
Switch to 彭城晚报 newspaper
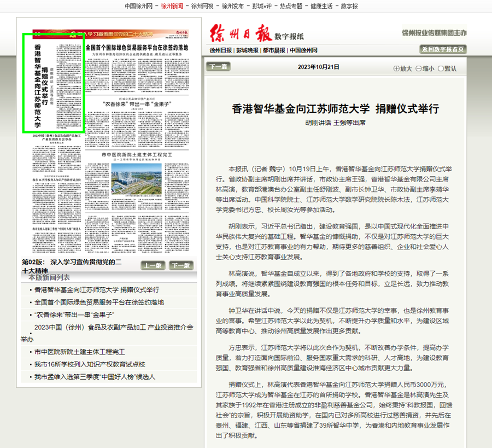(248, 50)
